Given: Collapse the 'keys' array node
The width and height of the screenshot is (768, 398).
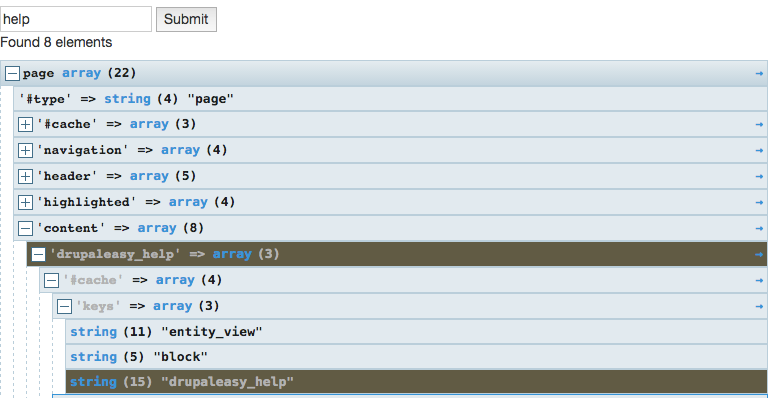Looking at the screenshot, I should tap(64, 306).
